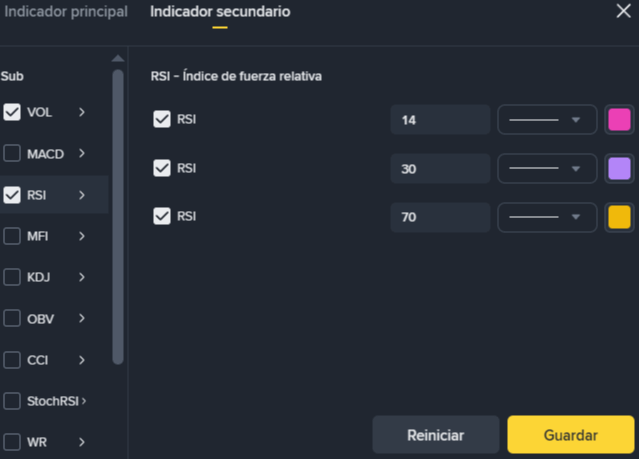The width and height of the screenshot is (639, 459).
Task: Open MACD settings via its chevron
Action: click(x=82, y=154)
